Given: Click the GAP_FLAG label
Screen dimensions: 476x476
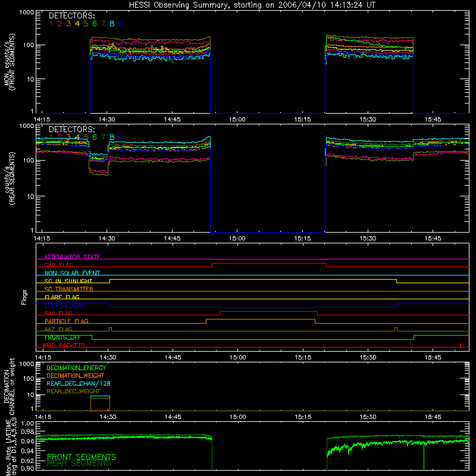Looking at the screenshot, I should pyautogui.click(x=58, y=265).
